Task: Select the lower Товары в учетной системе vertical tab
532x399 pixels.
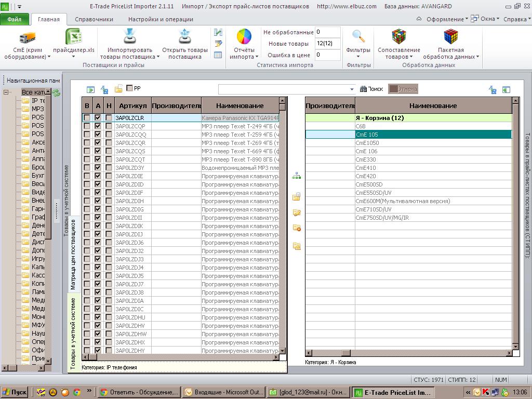Action: click(x=73, y=333)
